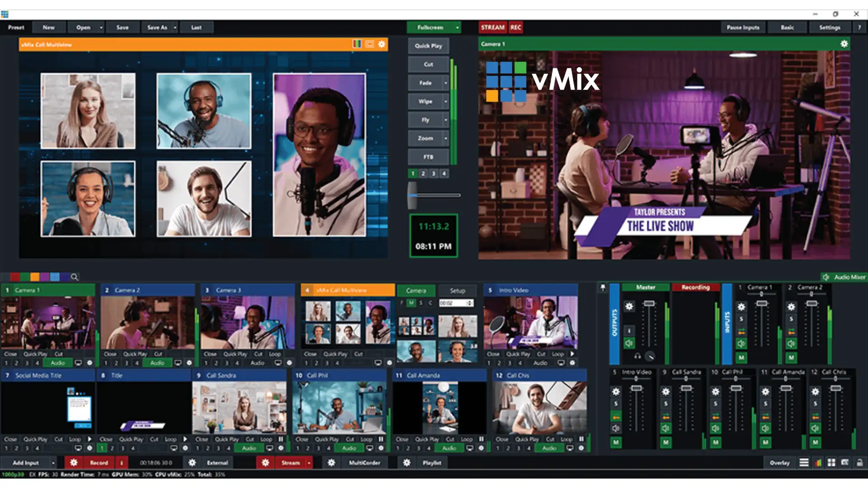Toggle Audio on Camera 1 input
Screen dimensions: 868x488
57,363
